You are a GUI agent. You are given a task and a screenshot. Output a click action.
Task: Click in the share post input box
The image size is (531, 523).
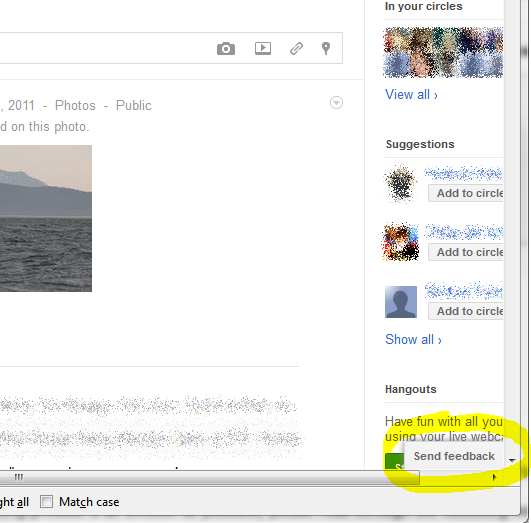click(171, 48)
